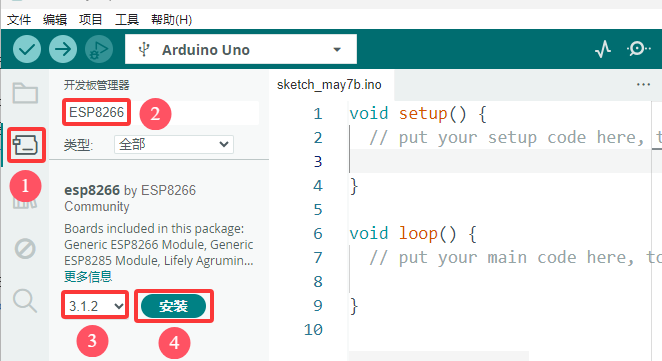This screenshot has height=361, width=662.
Task: Click line number 10 in gutter
Action: (313, 329)
